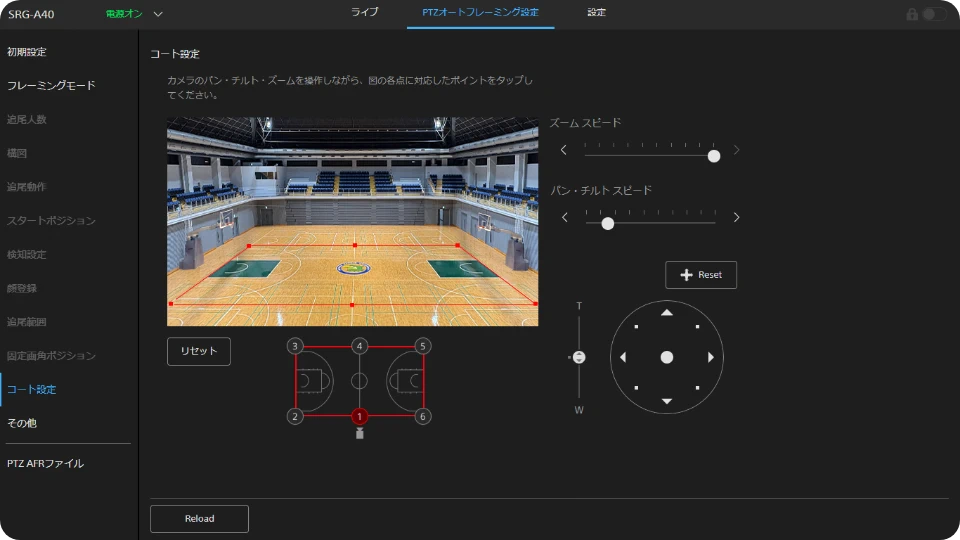Select court point 6 on diagram
The width and height of the screenshot is (960, 540).
(423, 416)
